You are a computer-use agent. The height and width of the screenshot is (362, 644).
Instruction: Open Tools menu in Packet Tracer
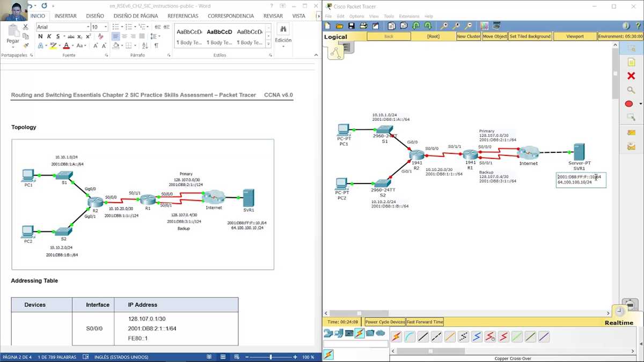tap(389, 17)
